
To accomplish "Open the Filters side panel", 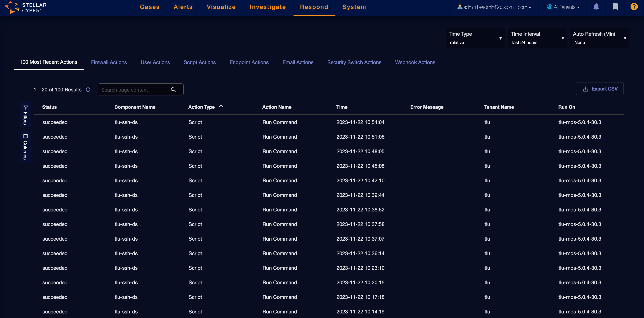I will [25, 115].
